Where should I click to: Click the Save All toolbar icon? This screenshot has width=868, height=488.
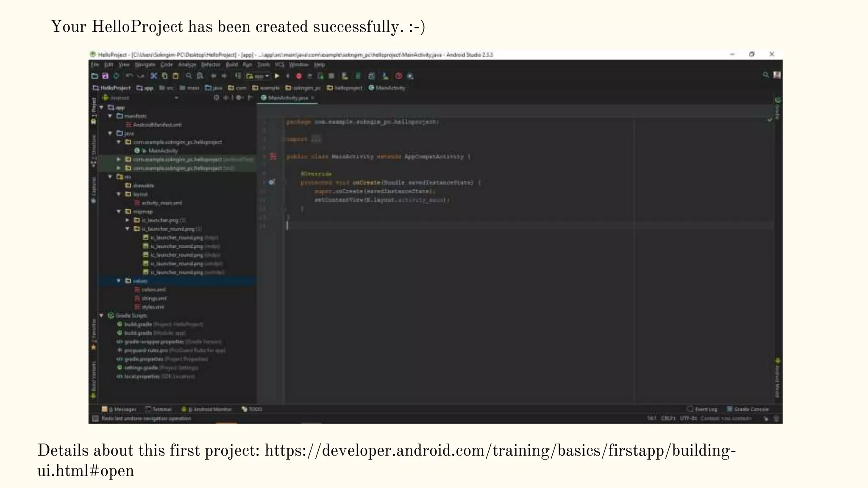[105, 76]
